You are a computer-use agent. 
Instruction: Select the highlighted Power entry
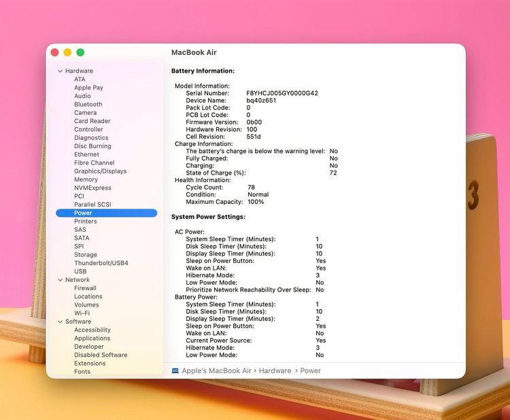tap(107, 213)
